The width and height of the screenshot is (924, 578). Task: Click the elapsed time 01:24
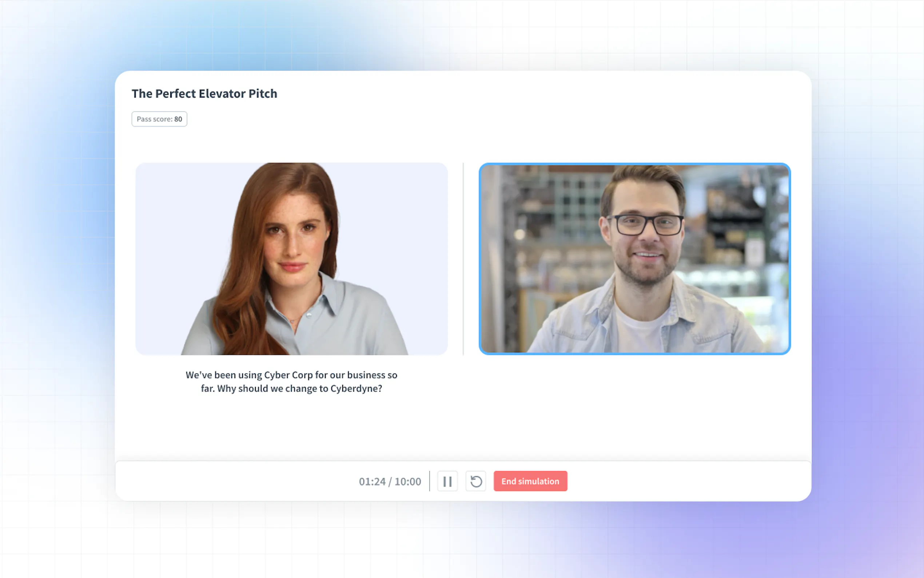click(372, 481)
